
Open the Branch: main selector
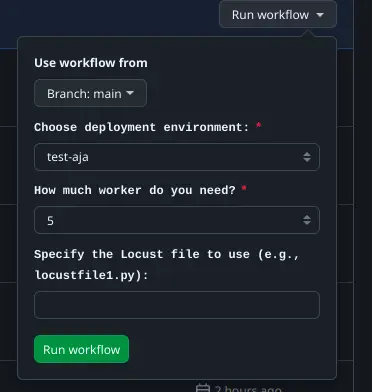coord(90,93)
